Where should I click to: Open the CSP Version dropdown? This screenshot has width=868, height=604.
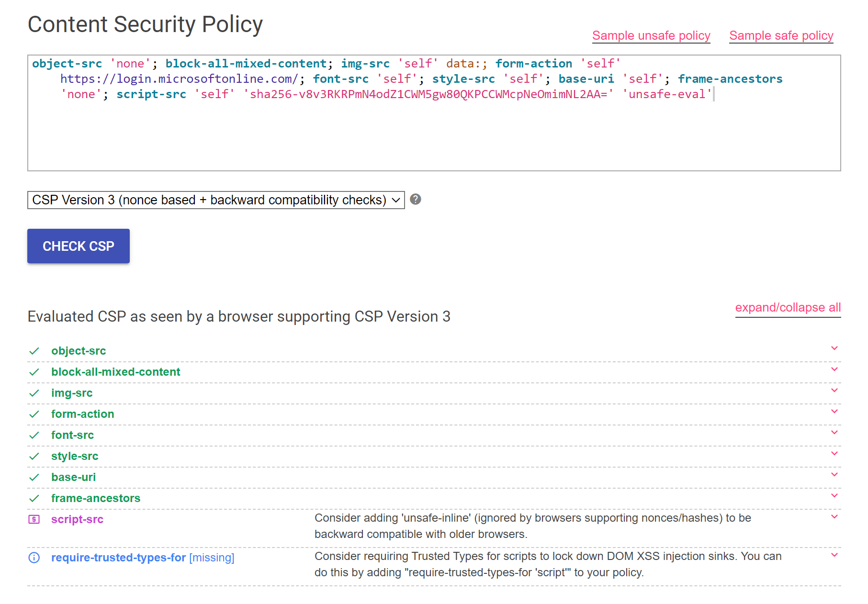[215, 200]
